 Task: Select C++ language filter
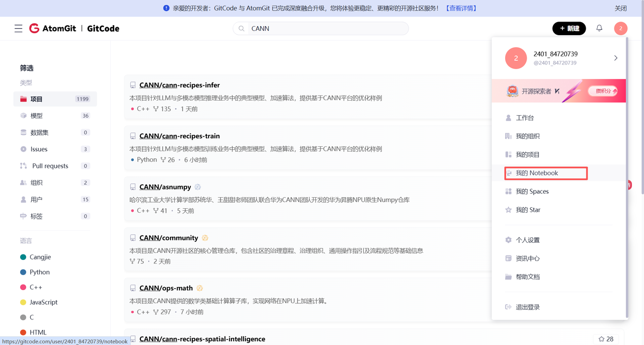31,287
